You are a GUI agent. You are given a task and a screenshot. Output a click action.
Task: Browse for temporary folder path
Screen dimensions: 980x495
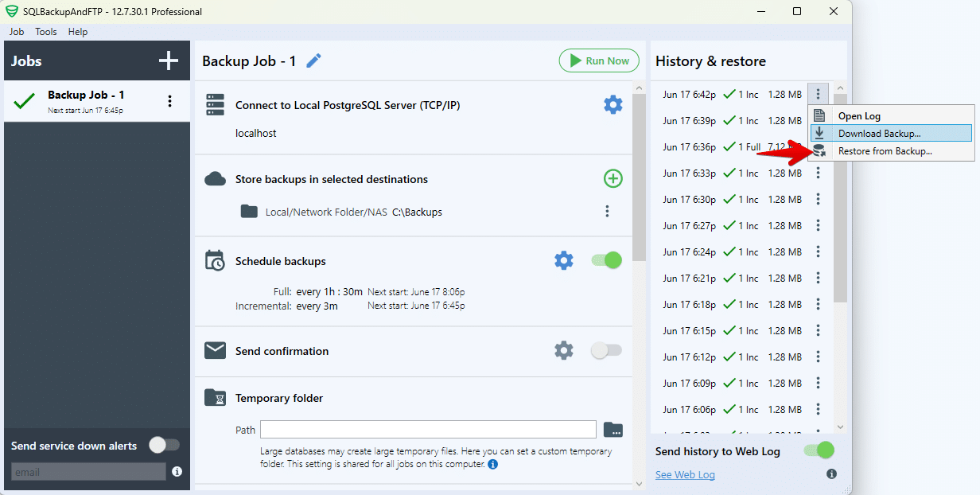coord(613,430)
